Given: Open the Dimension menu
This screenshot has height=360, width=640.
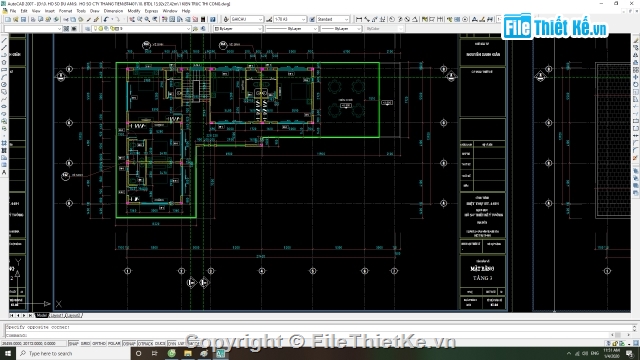Looking at the screenshot, I should (113, 11).
